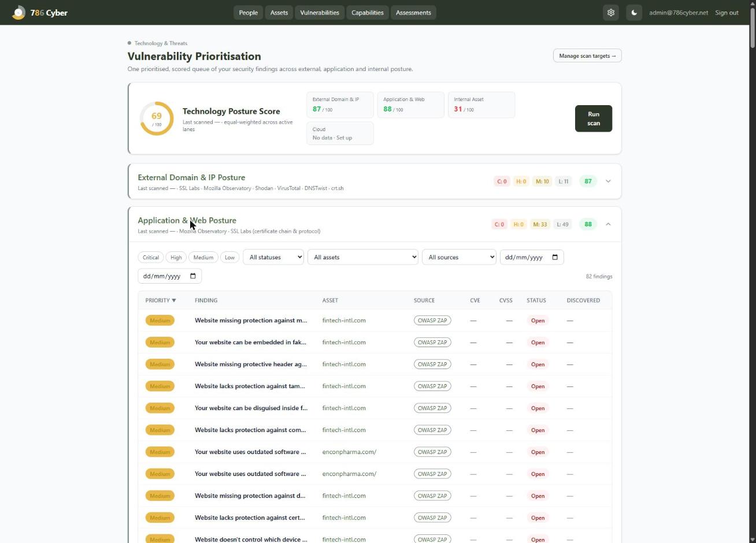Toggle the Critical severity filter
Screen dimensions: 756x543
[151, 257]
